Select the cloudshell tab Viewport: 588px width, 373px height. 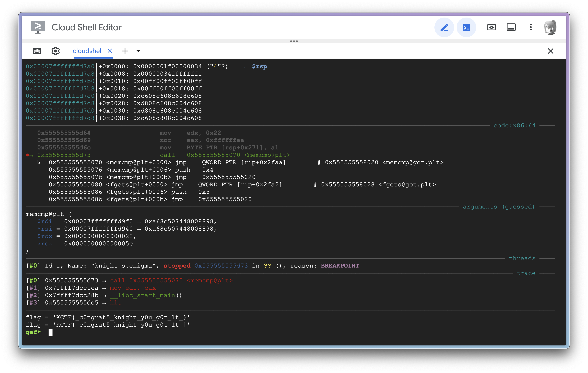88,51
